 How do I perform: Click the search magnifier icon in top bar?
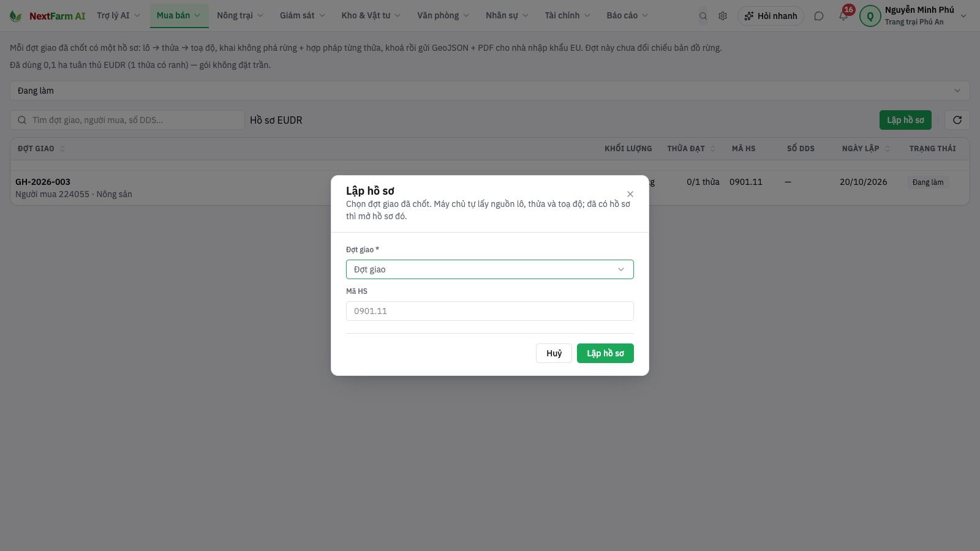[703, 16]
